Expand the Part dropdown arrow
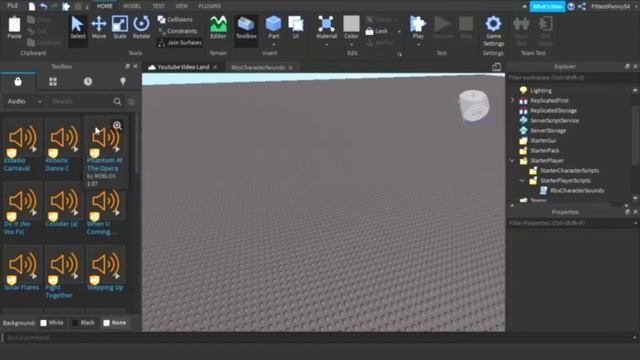640x360 pixels. 273,44
